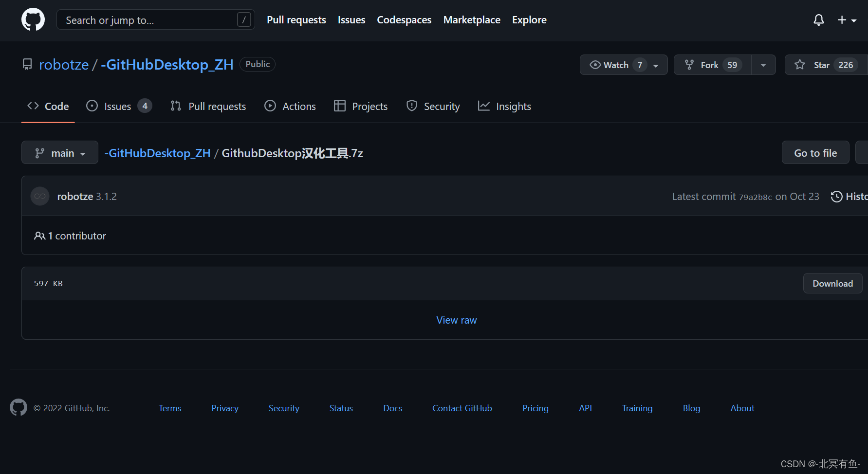Open the 1 contributor link

tap(77, 236)
